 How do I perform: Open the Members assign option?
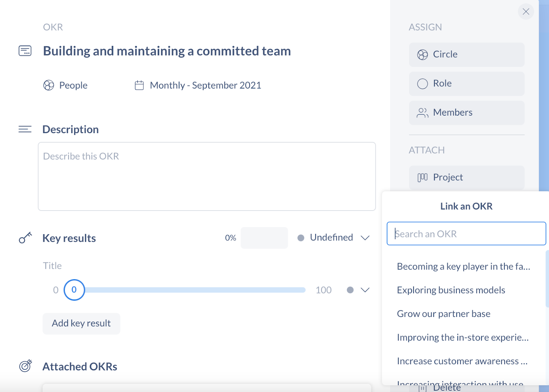467,113
